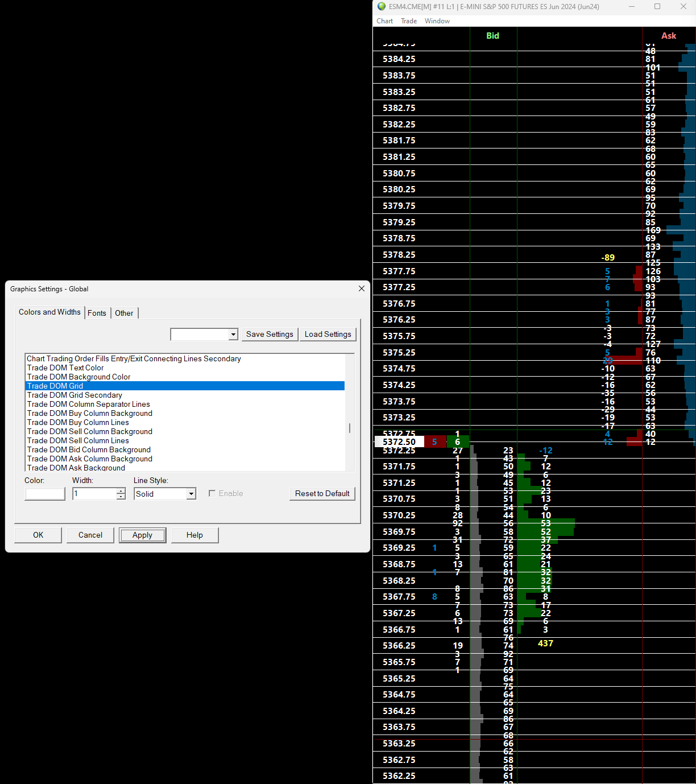Open the Trade menu
Image resolution: width=696 pixels, height=784 pixels.
coord(408,21)
